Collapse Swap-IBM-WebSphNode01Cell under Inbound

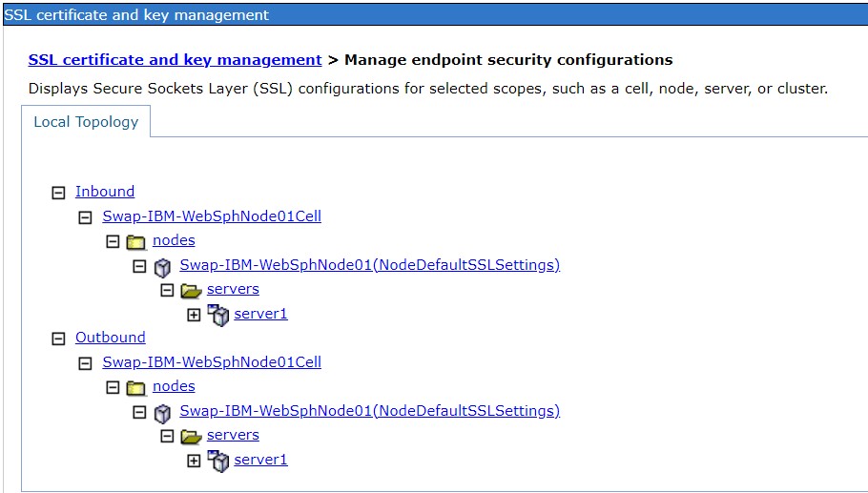coord(85,217)
